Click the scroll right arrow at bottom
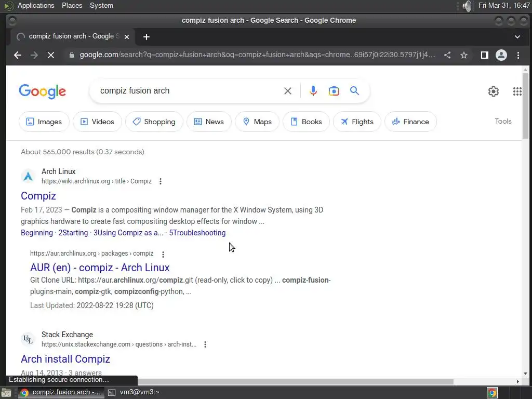 click(x=518, y=382)
